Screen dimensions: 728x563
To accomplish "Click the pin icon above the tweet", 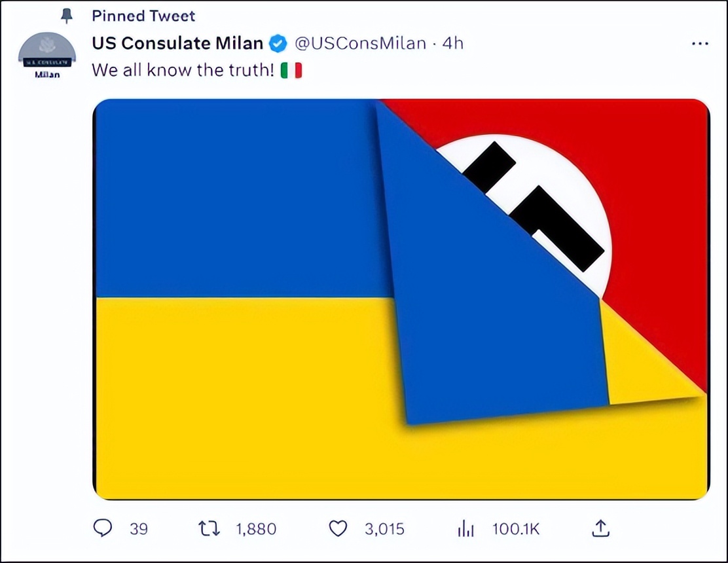I will coord(66,15).
